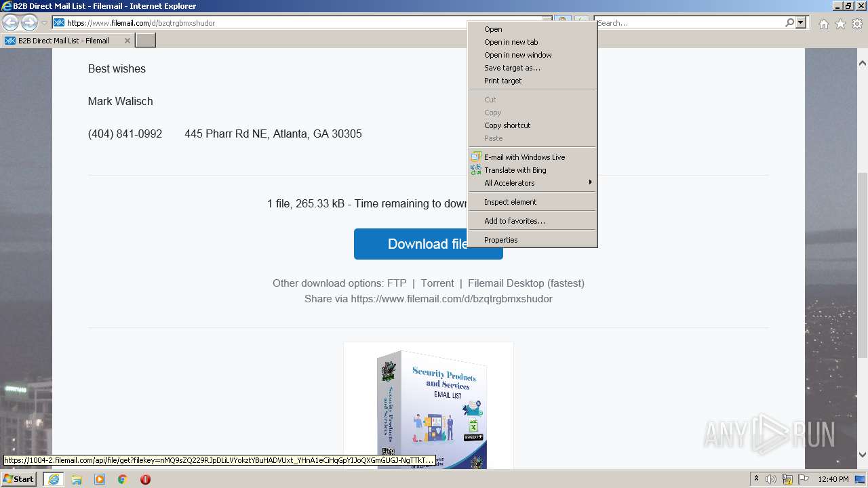Click the Filemail site icon in address bar
Screen dimensions: 868x488
coord(59,23)
